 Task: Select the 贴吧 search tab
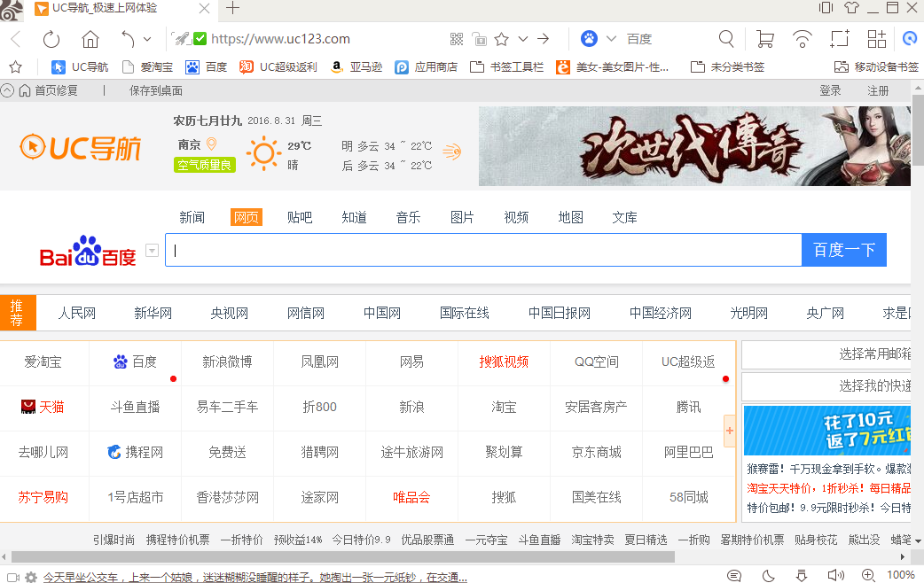(x=300, y=217)
